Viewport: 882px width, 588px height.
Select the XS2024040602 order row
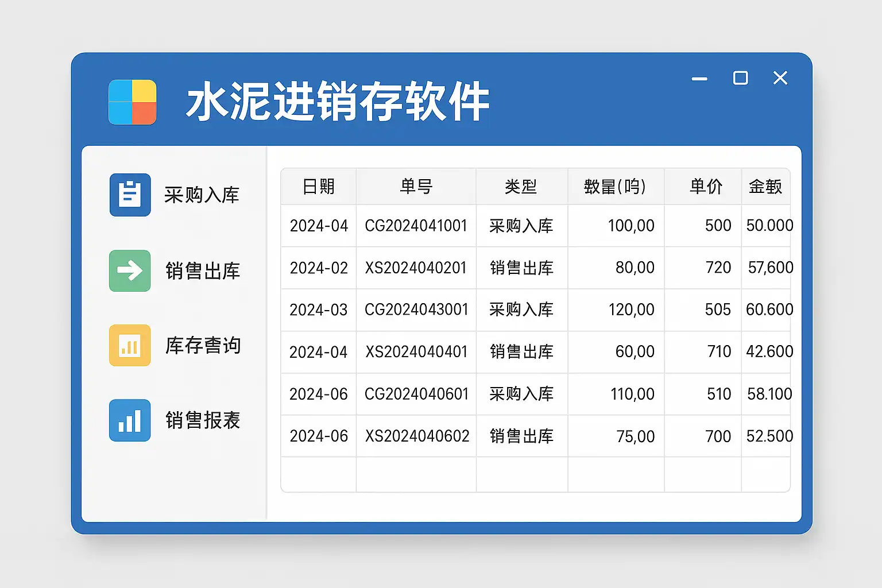click(417, 436)
